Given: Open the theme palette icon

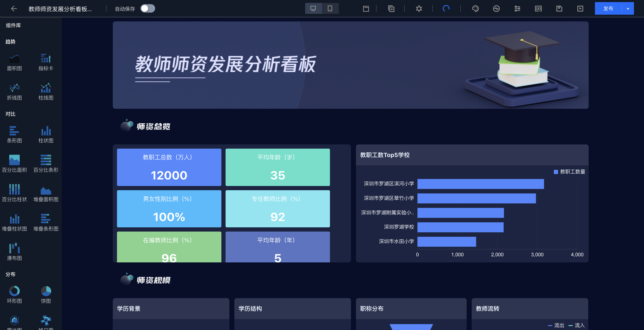Looking at the screenshot, I should click(475, 9).
